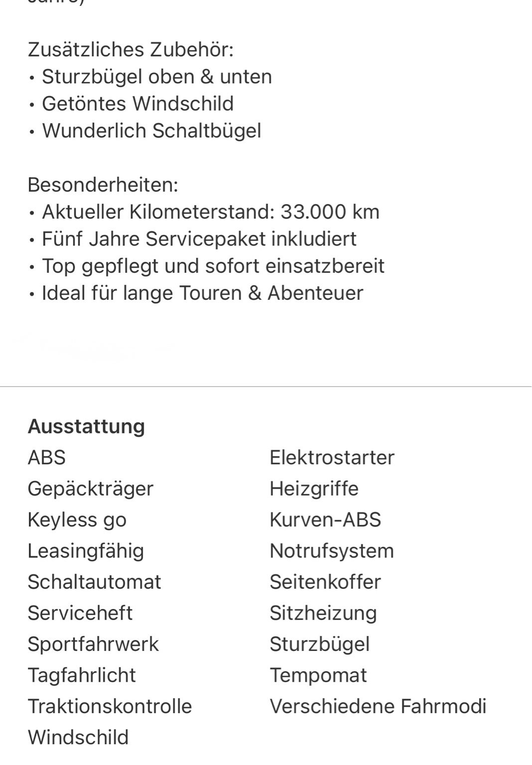Viewport: 532px width, 765px height.
Task: Select Schaltautomat in the equipment list
Action: pos(94,582)
